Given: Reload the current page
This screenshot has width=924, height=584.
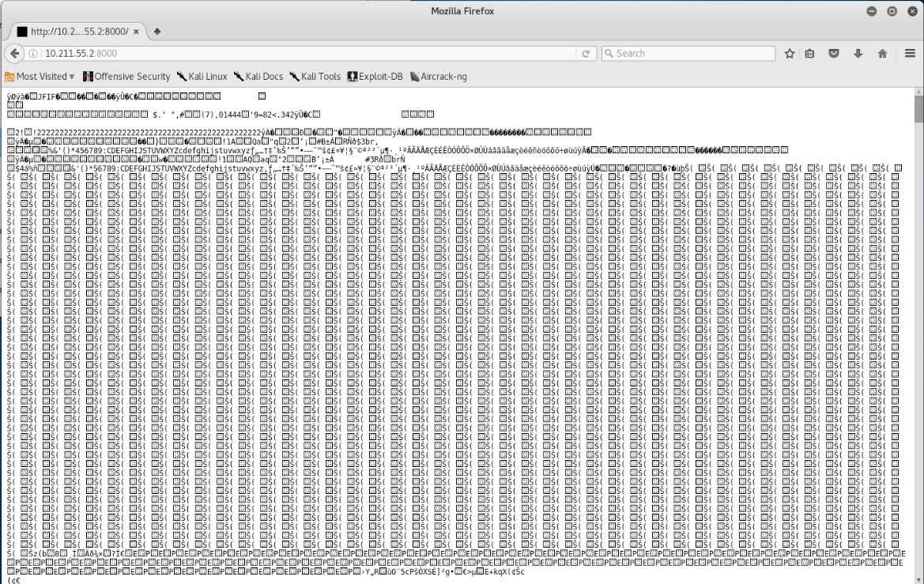Looking at the screenshot, I should pos(586,54).
